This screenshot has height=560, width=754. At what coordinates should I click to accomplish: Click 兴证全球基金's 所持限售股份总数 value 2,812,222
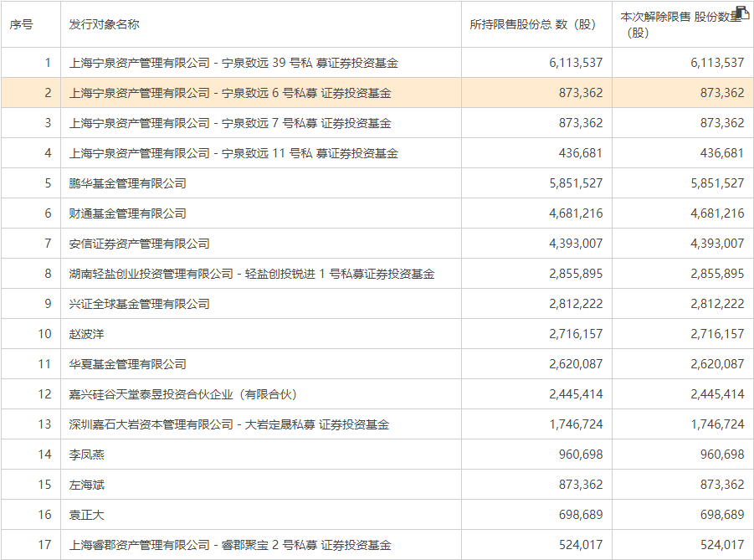pyautogui.click(x=576, y=304)
